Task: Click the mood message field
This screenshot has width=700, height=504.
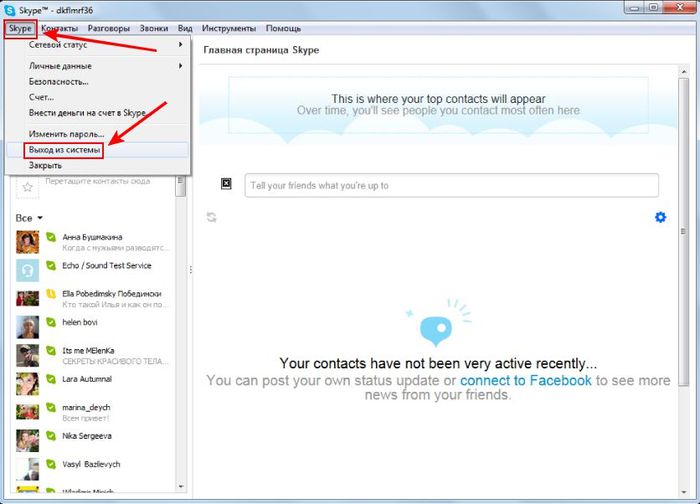Action: 451,185
